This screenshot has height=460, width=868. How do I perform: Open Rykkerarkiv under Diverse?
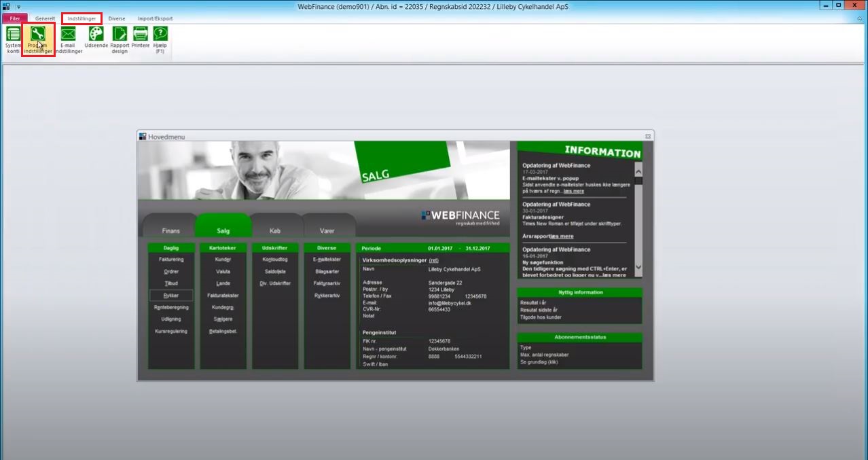327,296
